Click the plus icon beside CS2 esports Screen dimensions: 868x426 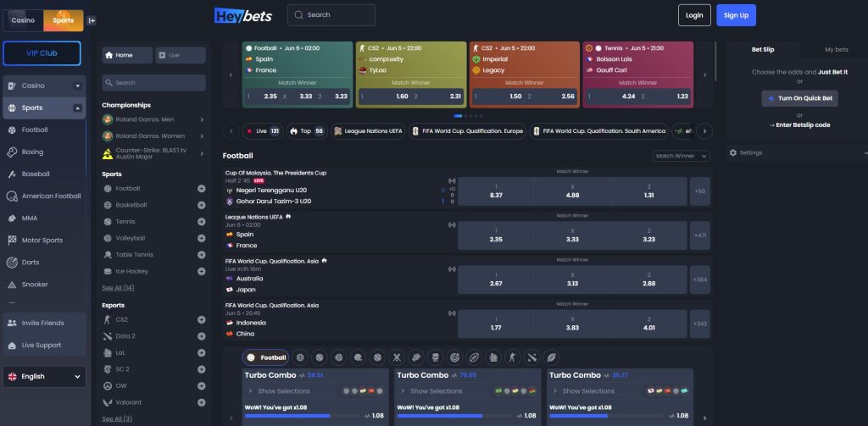(x=201, y=319)
